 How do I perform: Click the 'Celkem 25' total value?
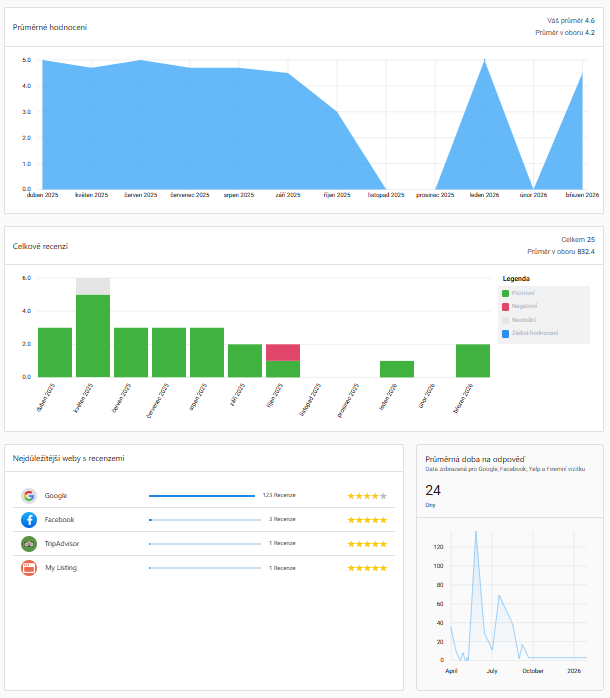pos(578,239)
